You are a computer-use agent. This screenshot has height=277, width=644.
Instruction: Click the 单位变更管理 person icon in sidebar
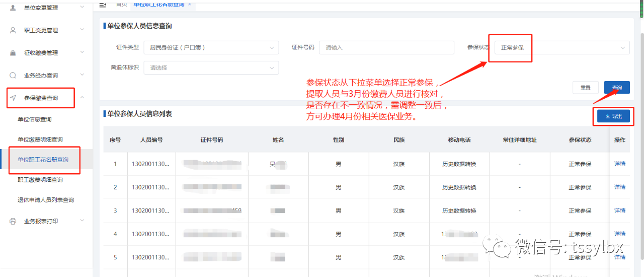pos(13,8)
